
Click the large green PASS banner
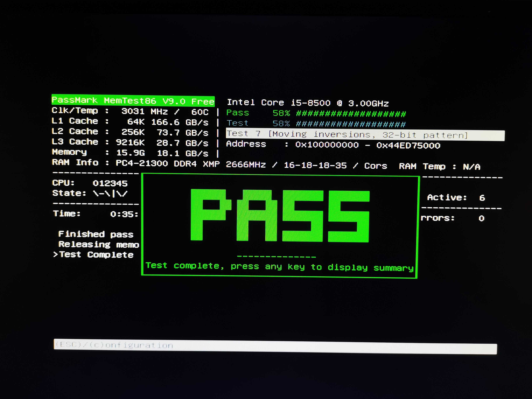280,216
